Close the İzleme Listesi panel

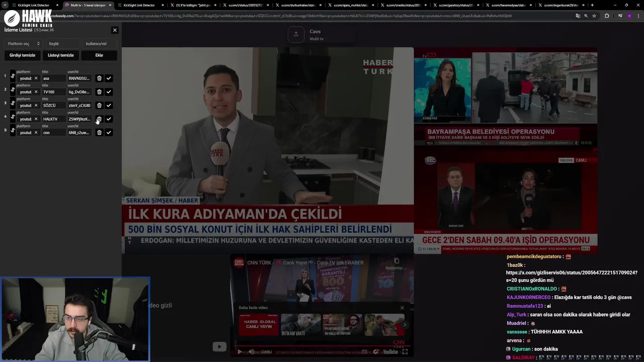[115, 30]
